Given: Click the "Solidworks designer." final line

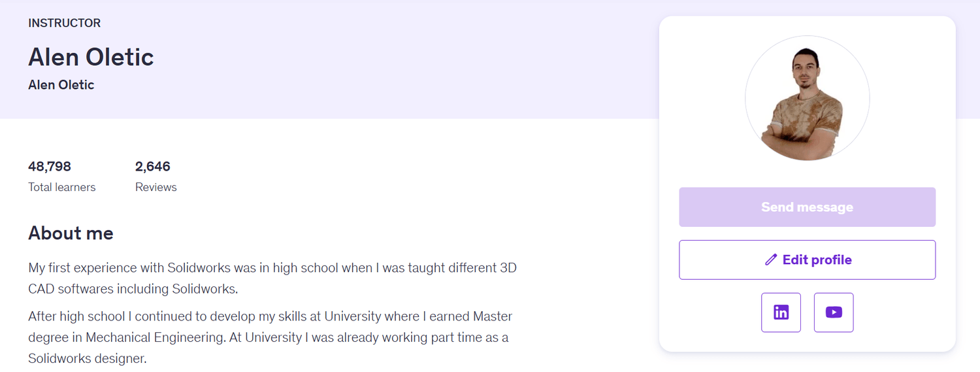Looking at the screenshot, I should coord(87,358).
